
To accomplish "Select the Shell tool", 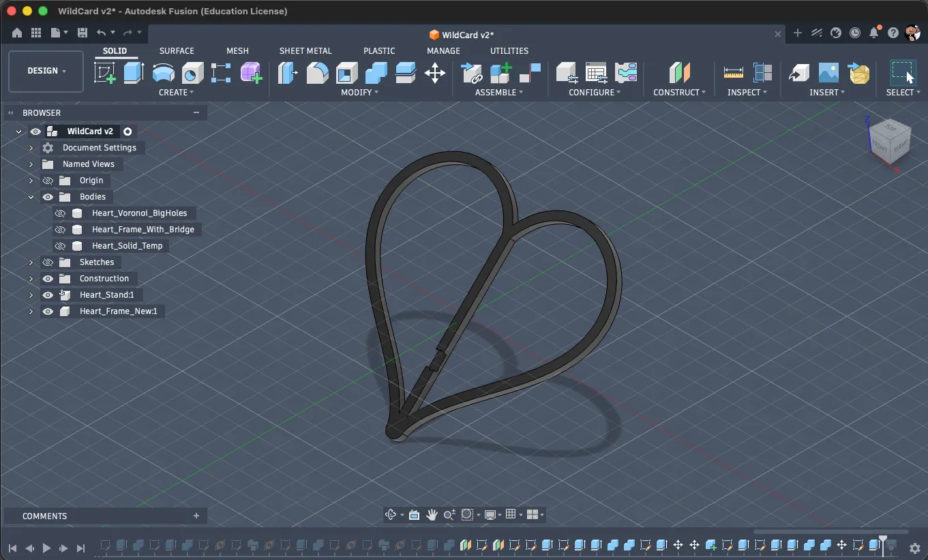I will pyautogui.click(x=346, y=72).
